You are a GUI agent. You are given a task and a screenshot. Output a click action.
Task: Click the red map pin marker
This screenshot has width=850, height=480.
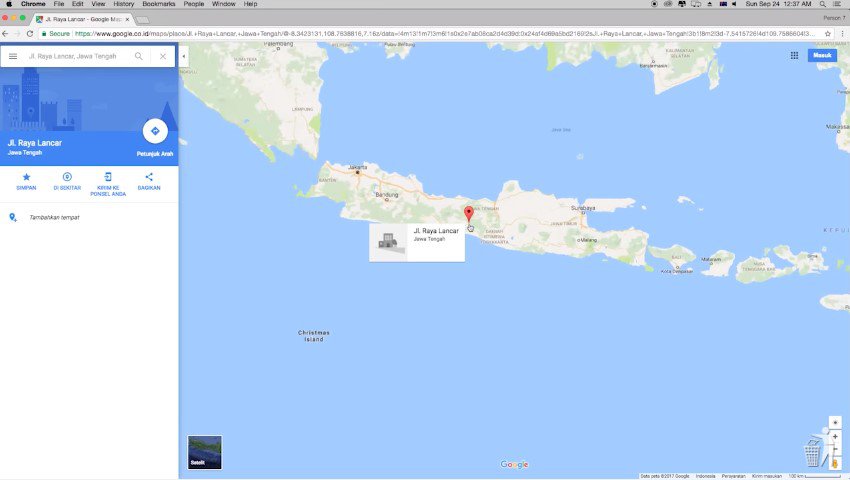[x=469, y=213]
